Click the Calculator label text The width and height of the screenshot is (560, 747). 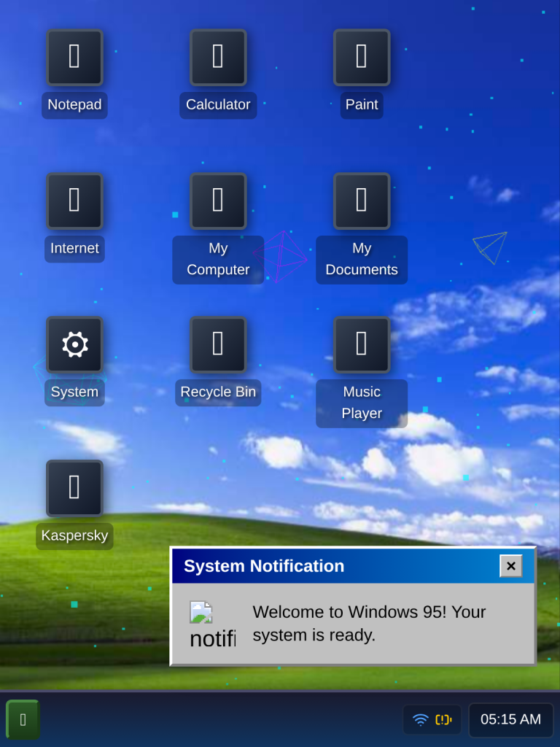[x=218, y=105]
